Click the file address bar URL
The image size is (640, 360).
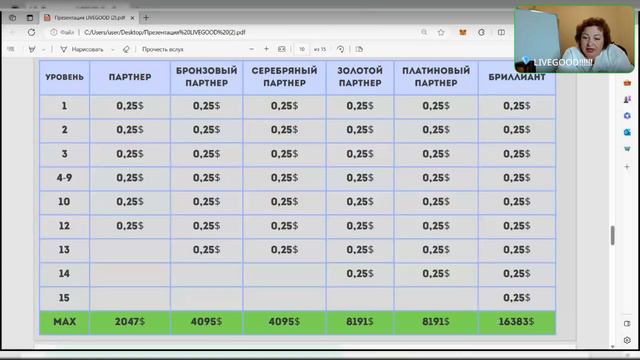pos(164,32)
